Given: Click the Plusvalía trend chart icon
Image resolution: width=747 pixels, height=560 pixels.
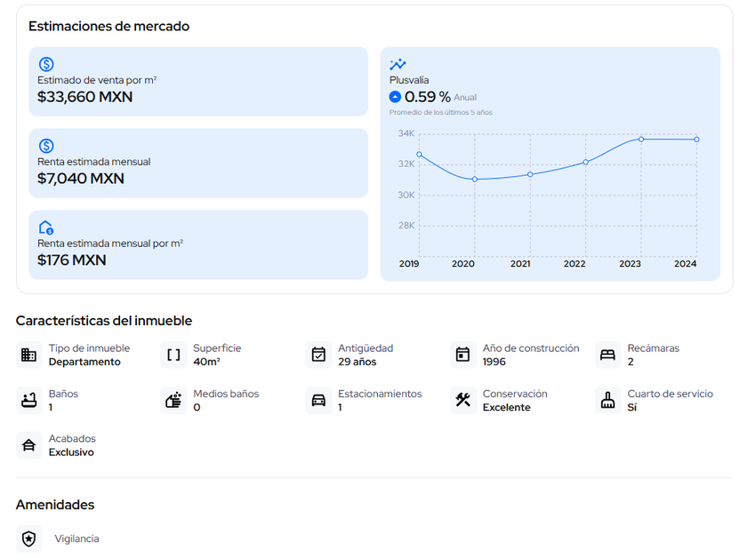Looking at the screenshot, I should 398,64.
